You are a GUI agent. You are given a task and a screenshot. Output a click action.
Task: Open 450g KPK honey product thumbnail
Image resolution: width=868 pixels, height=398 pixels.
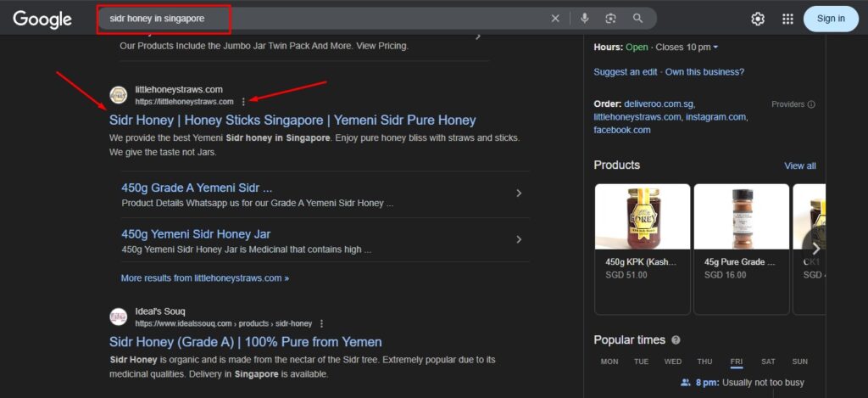click(x=643, y=216)
